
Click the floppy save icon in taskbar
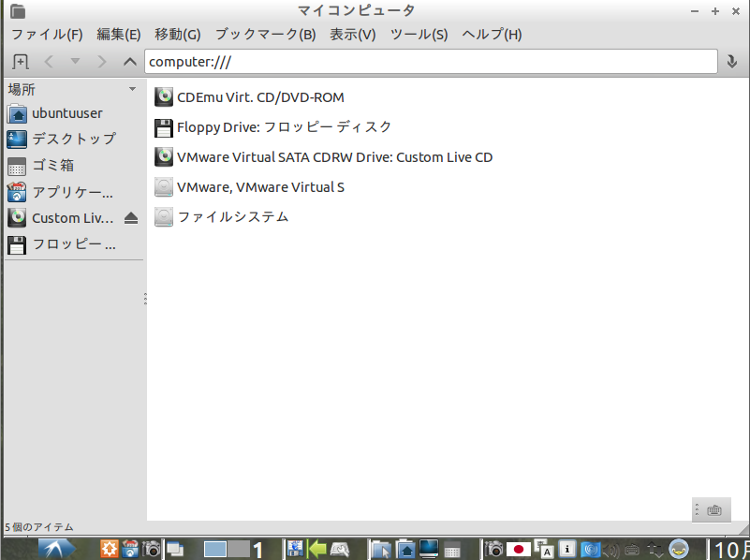(295, 549)
